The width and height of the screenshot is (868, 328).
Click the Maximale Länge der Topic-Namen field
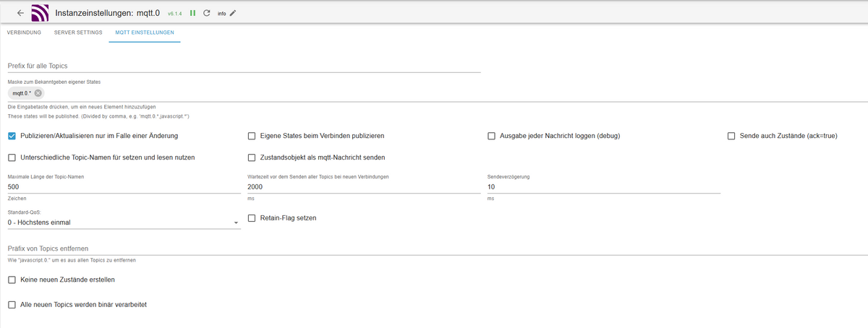124,187
